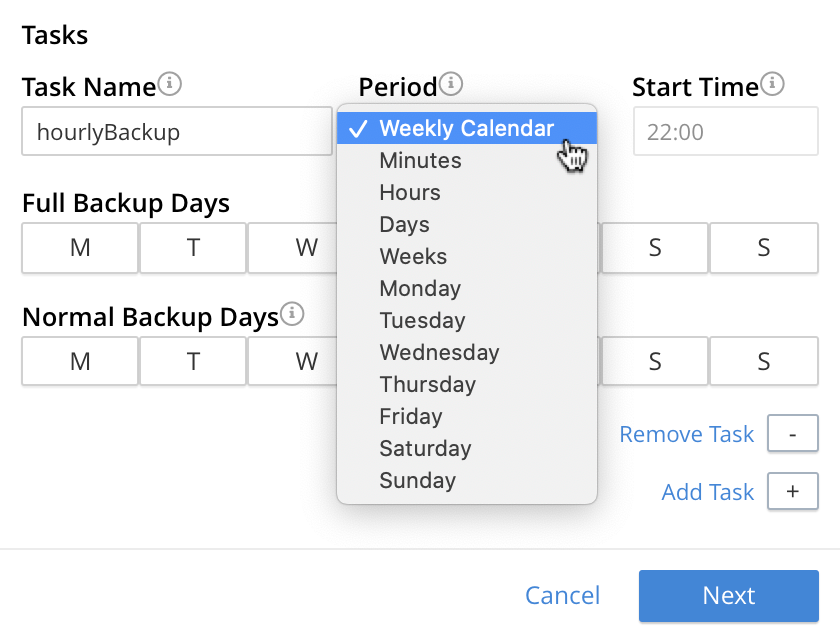Screen dimensions: 840x639
Task: Select Sunday from the Period options
Action: [x=417, y=480]
